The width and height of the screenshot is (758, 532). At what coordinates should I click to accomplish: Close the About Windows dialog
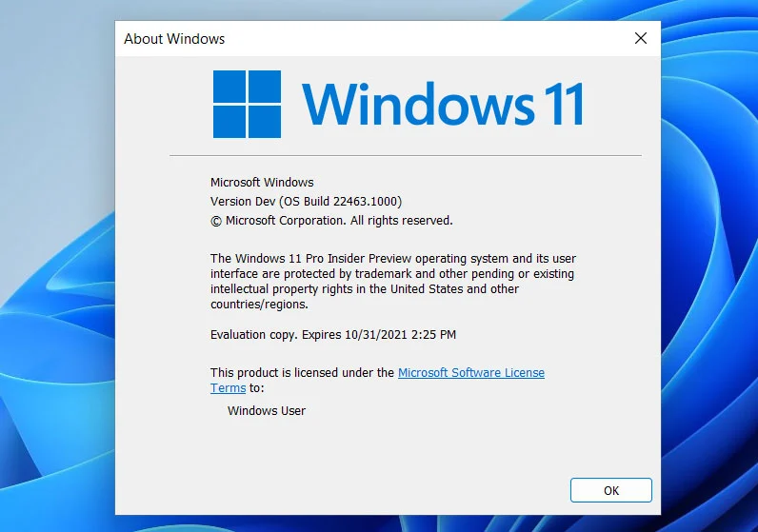641,38
